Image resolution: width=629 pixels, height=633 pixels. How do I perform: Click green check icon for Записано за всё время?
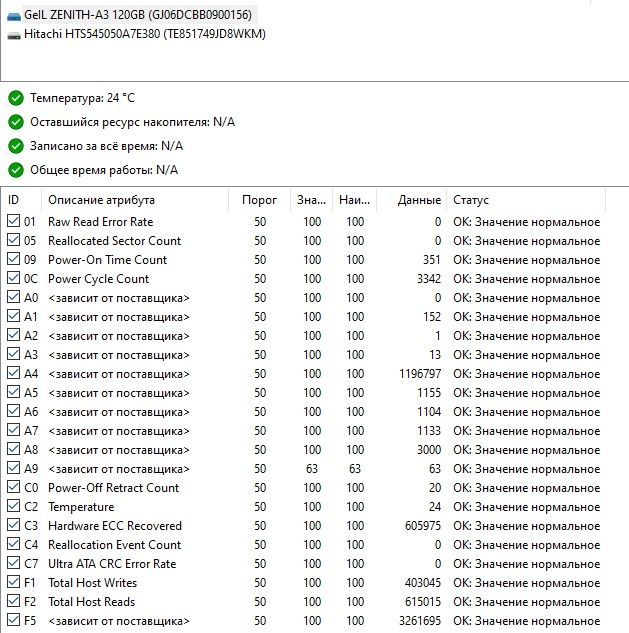(16, 146)
